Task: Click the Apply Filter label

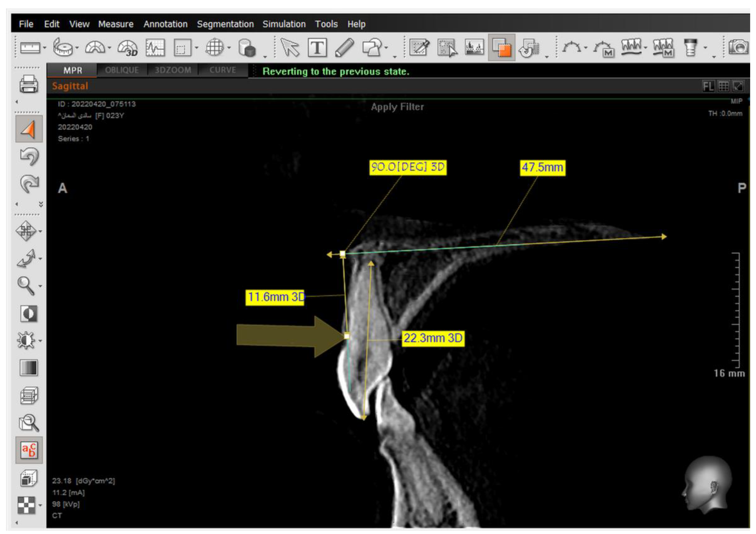Action: (397, 107)
